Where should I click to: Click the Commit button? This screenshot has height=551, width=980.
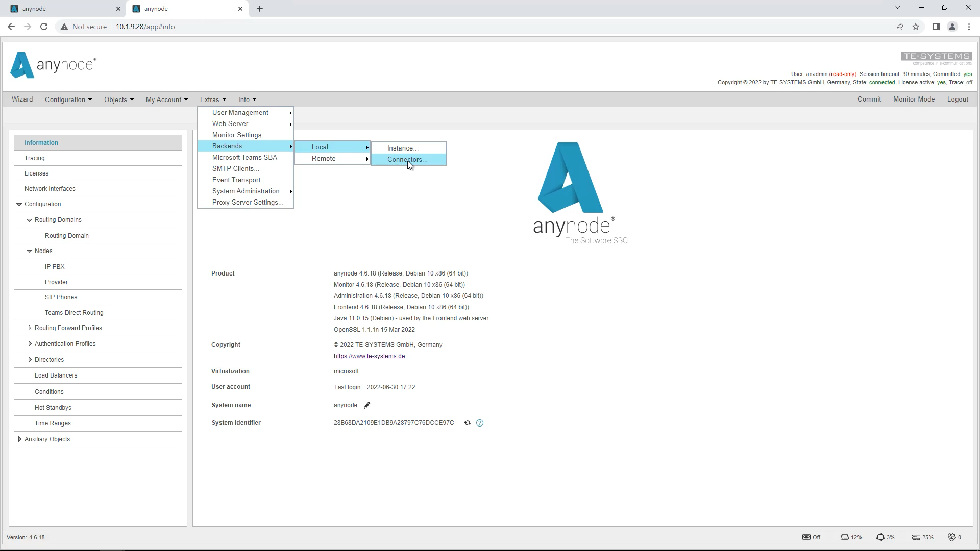[x=869, y=99]
